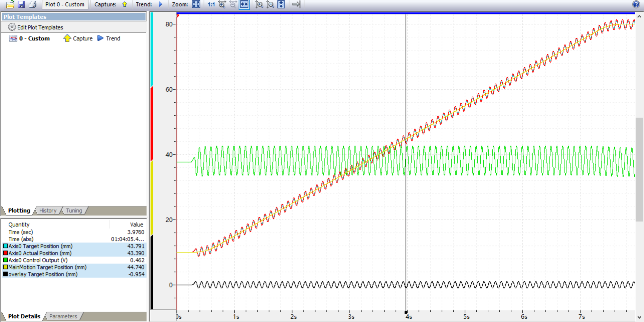Print the current plot

click(x=32, y=4)
